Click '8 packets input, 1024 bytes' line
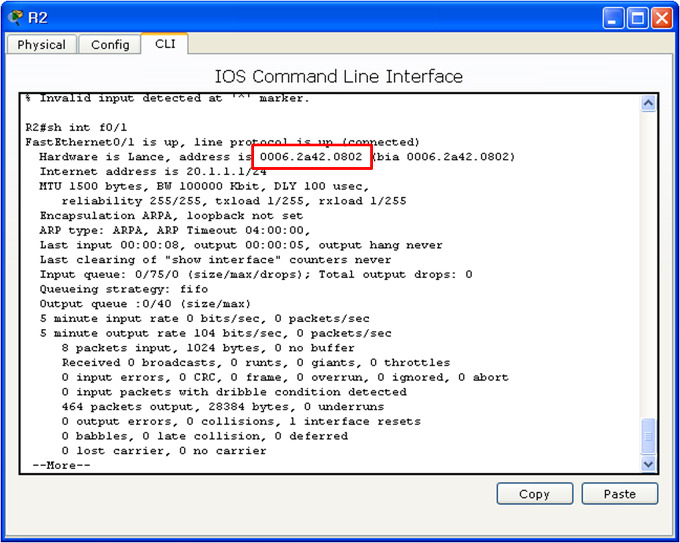The height and width of the screenshot is (543, 680). tap(208, 348)
